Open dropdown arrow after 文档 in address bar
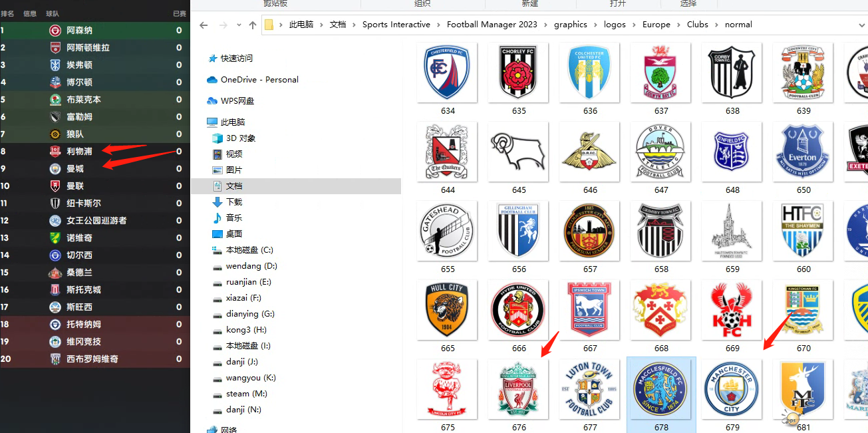Image resolution: width=868 pixels, height=433 pixels. [355, 25]
